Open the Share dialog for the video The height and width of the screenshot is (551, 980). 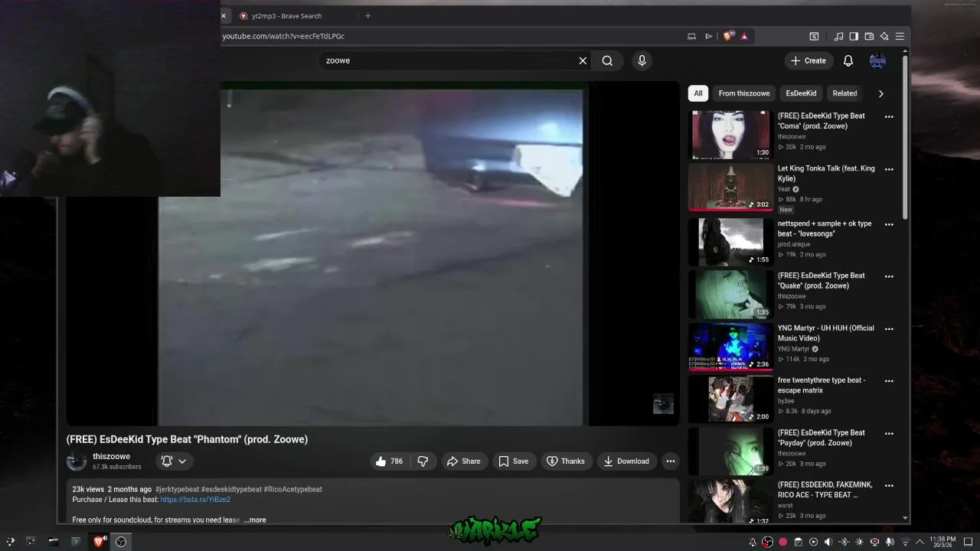464,461
